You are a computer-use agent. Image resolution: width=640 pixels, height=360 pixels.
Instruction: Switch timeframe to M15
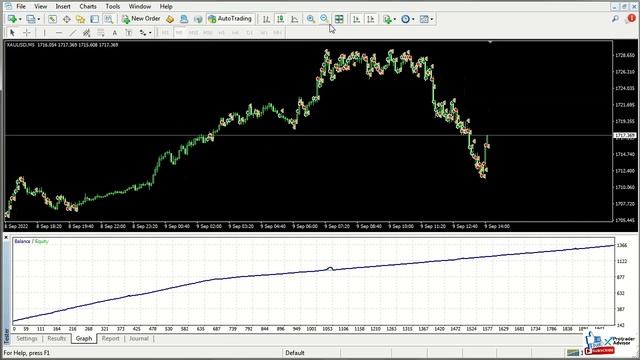pyautogui.click(x=193, y=33)
